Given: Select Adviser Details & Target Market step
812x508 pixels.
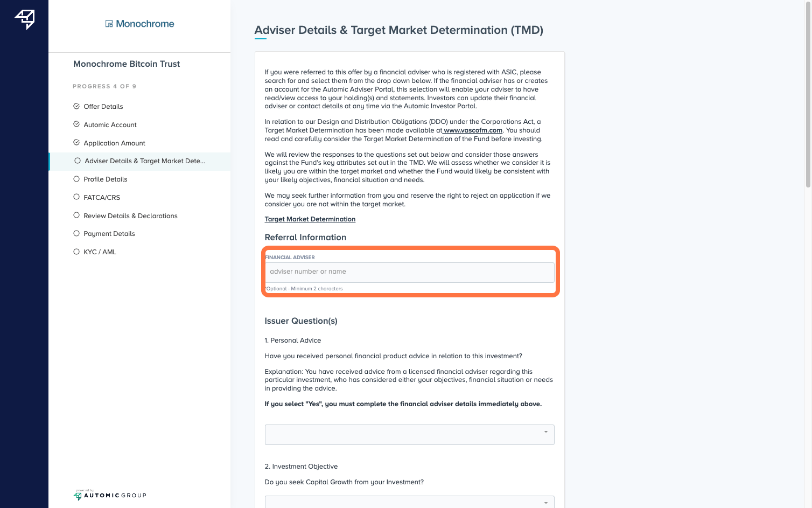Looking at the screenshot, I should (144, 161).
